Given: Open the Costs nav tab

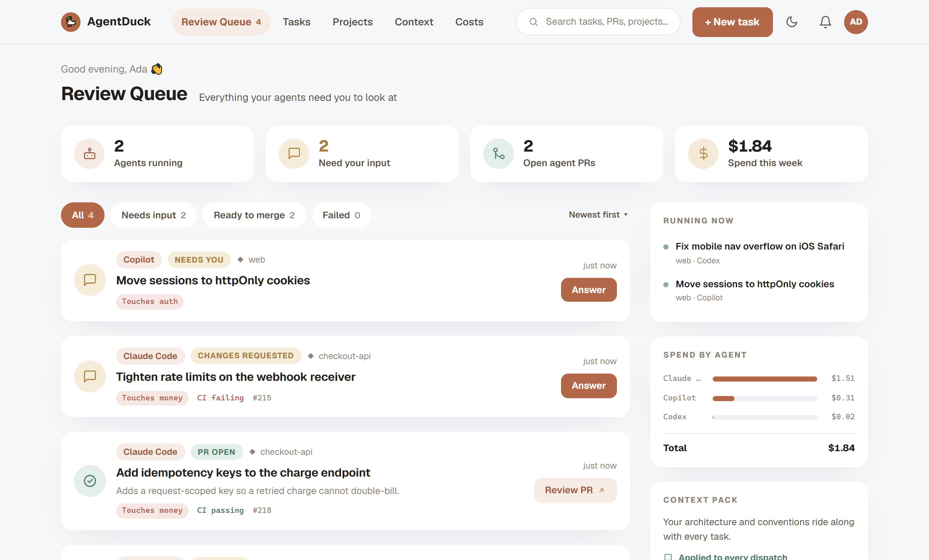Looking at the screenshot, I should pos(469,22).
